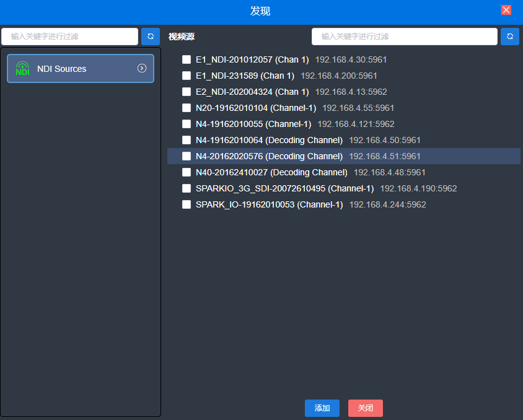Click the 视频源 heading label
The width and height of the screenshot is (523, 420).
pyautogui.click(x=182, y=37)
